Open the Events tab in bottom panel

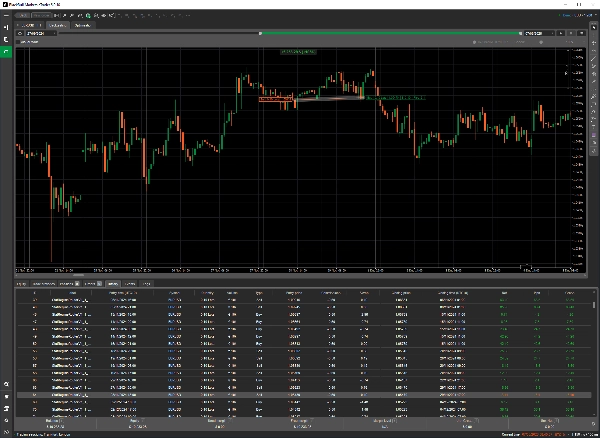tap(130, 284)
